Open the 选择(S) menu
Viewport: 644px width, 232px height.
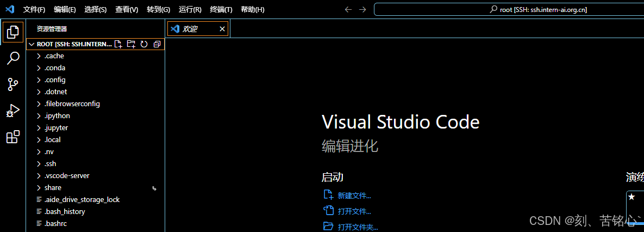coord(96,9)
